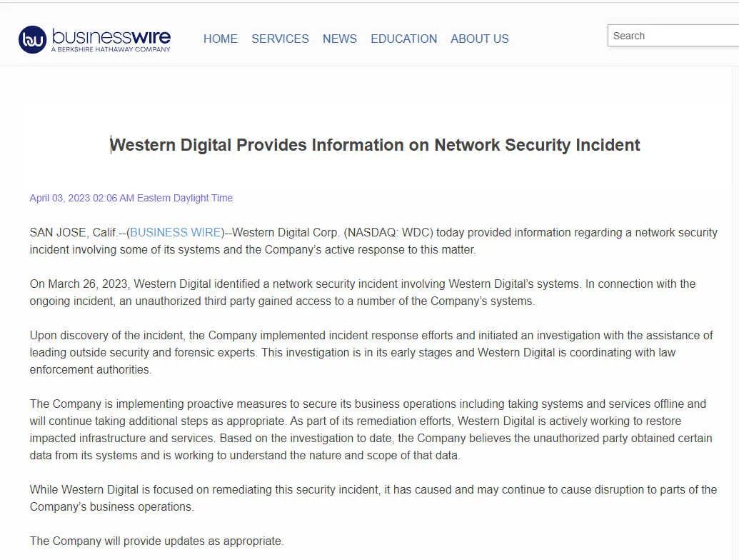Click the article headline about Network Security Incident
The height and width of the screenshot is (560, 739).
375,145
